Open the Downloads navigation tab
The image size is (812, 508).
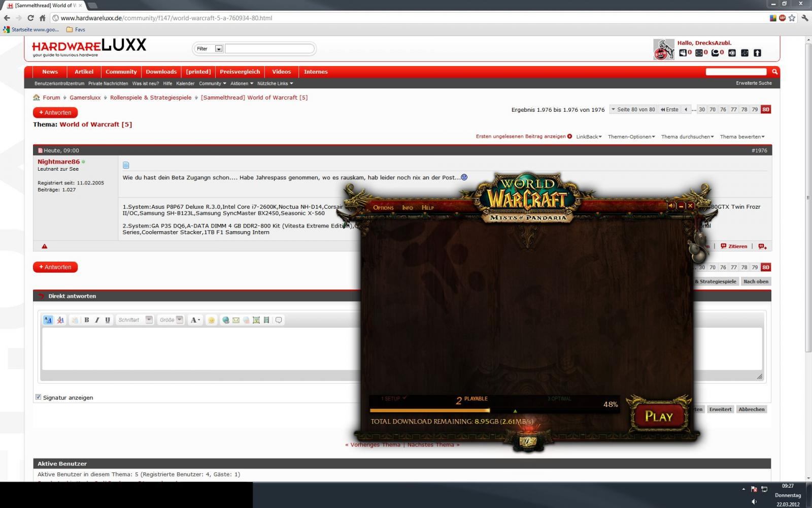click(161, 72)
